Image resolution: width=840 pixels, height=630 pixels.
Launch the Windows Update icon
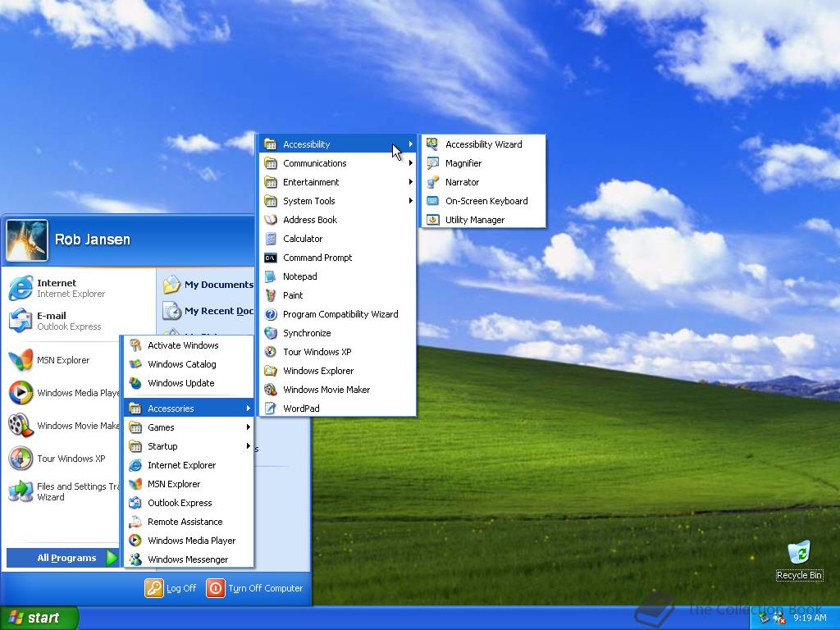(135, 383)
